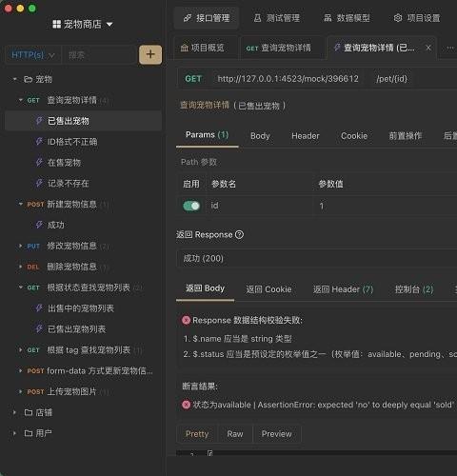Click the 在售宠物 case lightning icon
Screen dimensions: 457x476
pyautogui.click(x=39, y=162)
